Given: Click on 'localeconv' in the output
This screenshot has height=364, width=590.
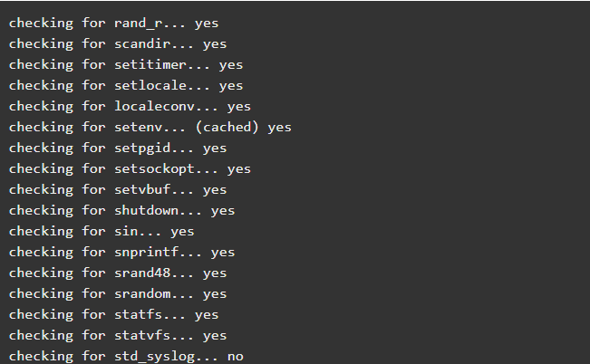Looking at the screenshot, I should pyautogui.click(x=154, y=107).
